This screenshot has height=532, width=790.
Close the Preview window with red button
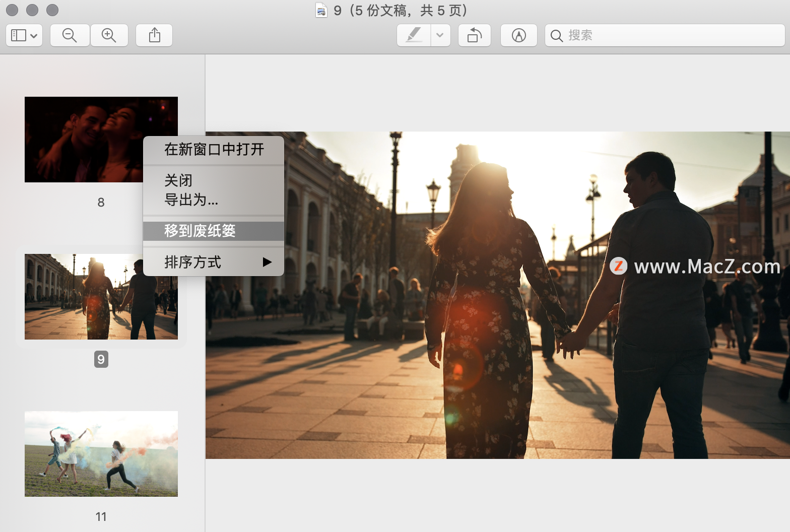click(x=12, y=10)
